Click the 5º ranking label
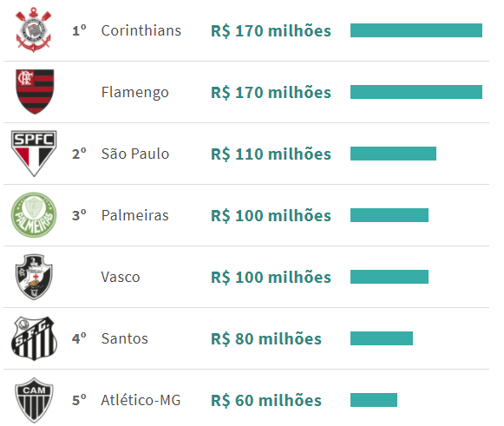Image resolution: width=504 pixels, height=426 pixels. point(79,400)
